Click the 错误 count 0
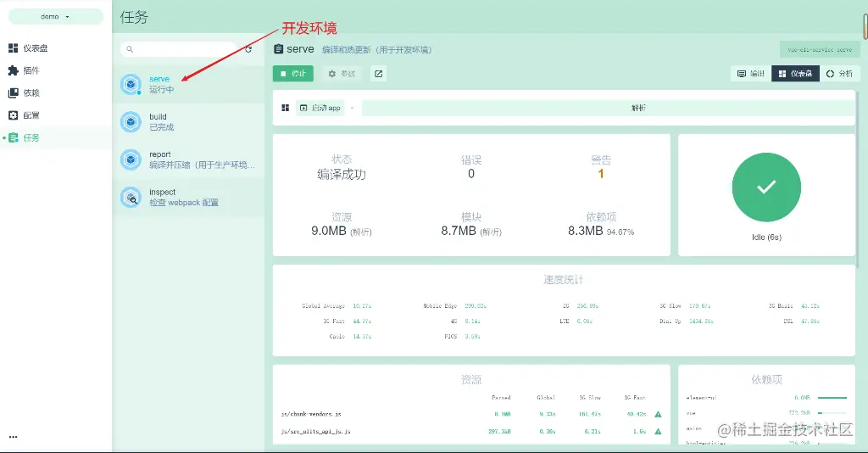Viewport: 868px width, 453px height. pos(471,174)
